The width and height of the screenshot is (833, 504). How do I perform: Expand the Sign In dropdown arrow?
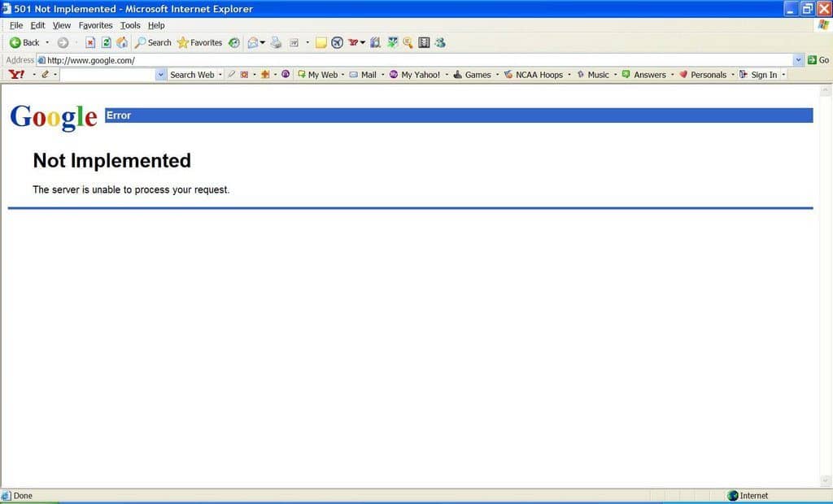tap(783, 74)
